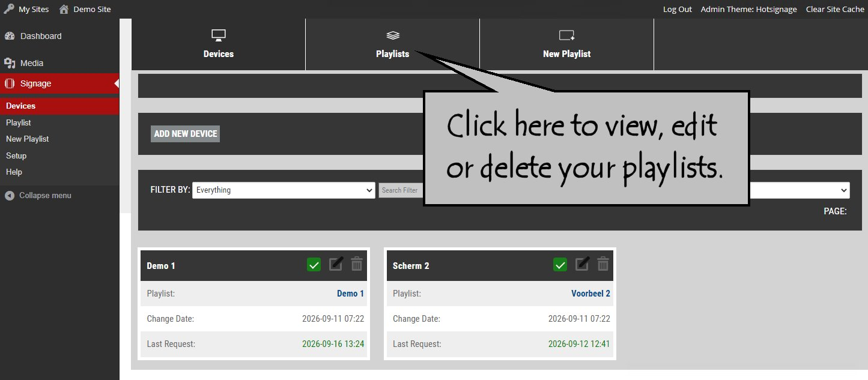The width and height of the screenshot is (868, 380).
Task: Click the Media icon in sidebar
Action: pos(9,63)
